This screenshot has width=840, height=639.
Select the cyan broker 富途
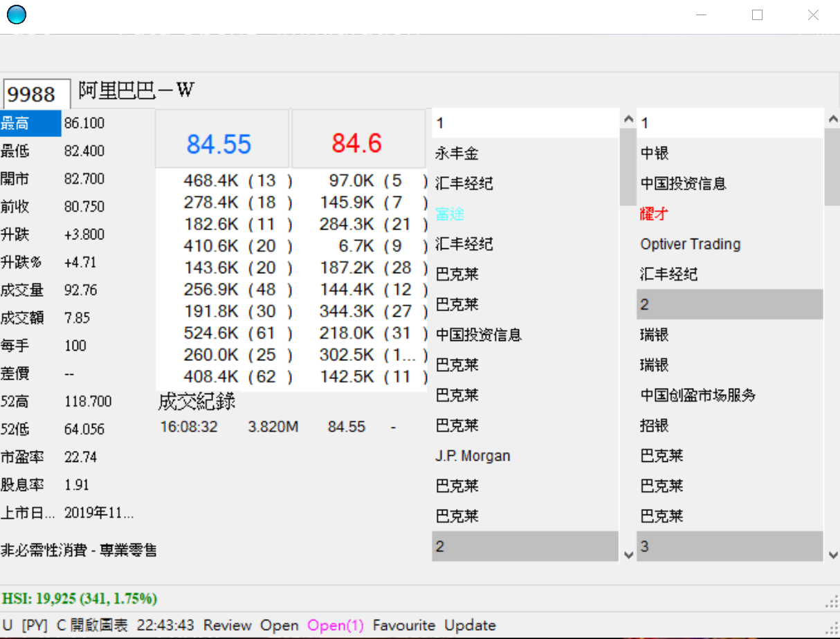click(x=526, y=214)
